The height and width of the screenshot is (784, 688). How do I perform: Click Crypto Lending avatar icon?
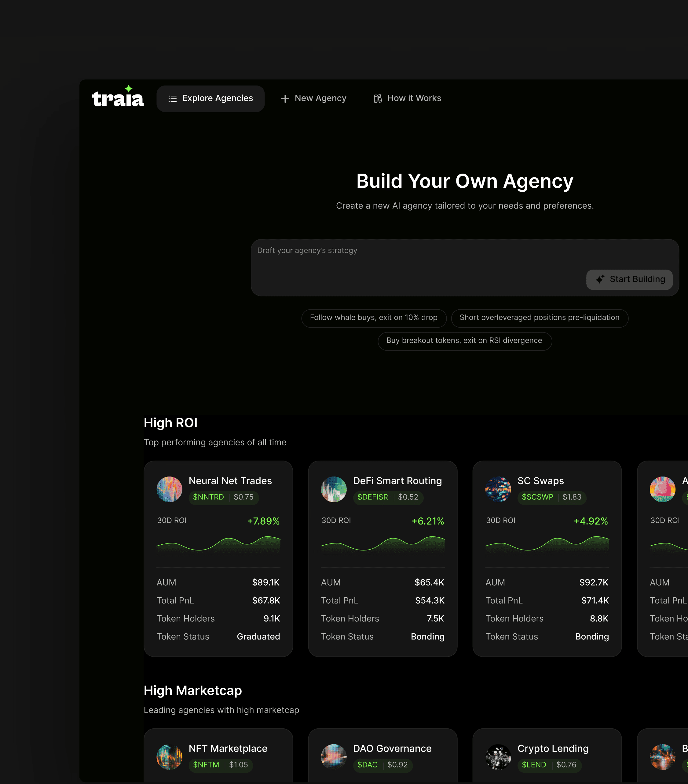pos(498,757)
